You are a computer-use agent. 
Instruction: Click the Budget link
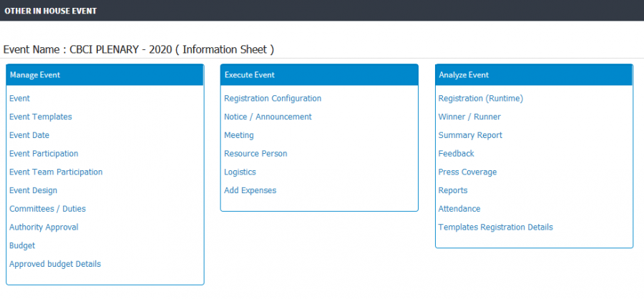click(x=22, y=245)
